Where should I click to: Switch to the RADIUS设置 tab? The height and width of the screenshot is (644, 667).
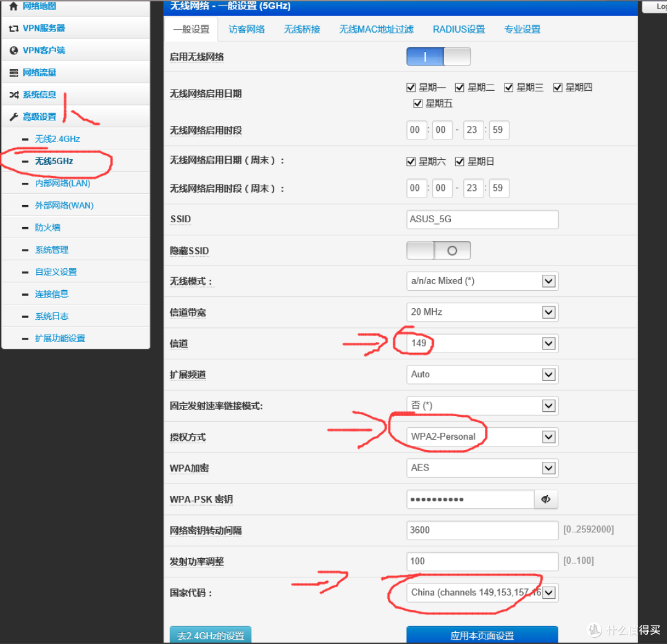[458, 30]
